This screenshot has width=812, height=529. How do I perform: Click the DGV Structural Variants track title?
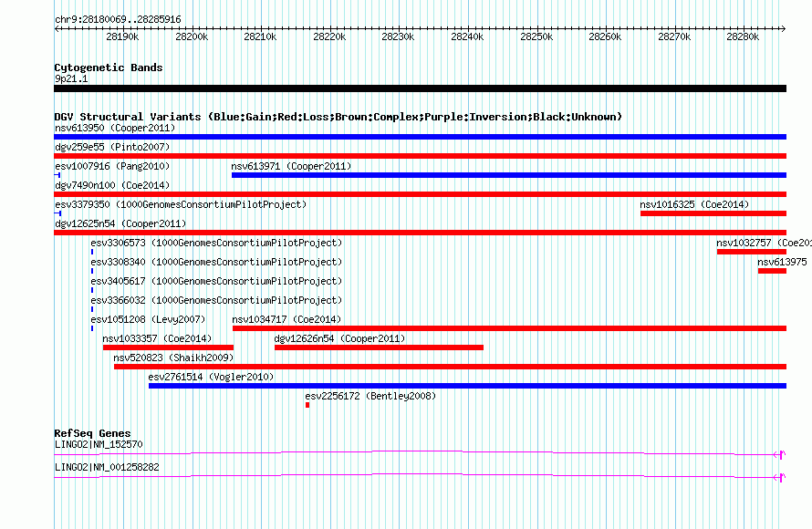pyautogui.click(x=338, y=117)
